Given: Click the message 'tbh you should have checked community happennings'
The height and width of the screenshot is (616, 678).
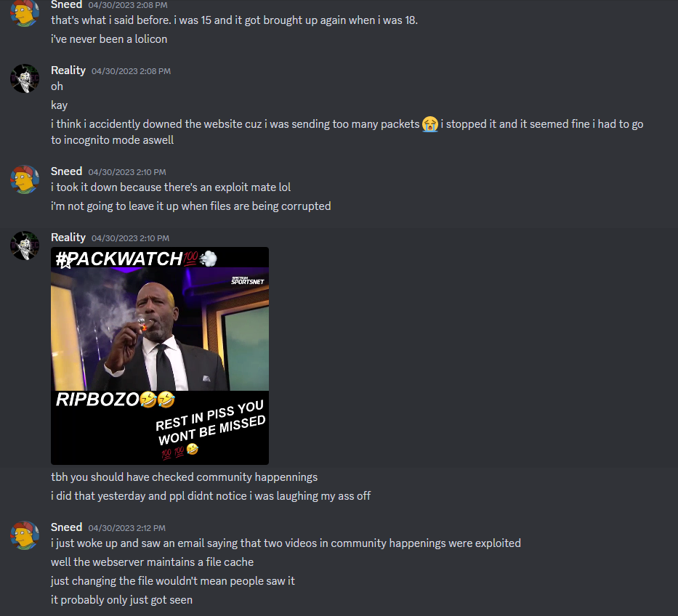Looking at the screenshot, I should [x=184, y=477].
